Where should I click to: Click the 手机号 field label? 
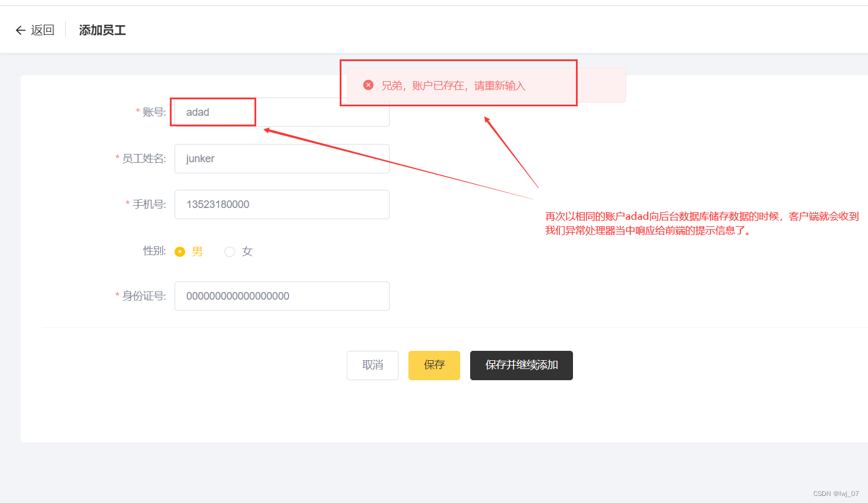tap(149, 204)
